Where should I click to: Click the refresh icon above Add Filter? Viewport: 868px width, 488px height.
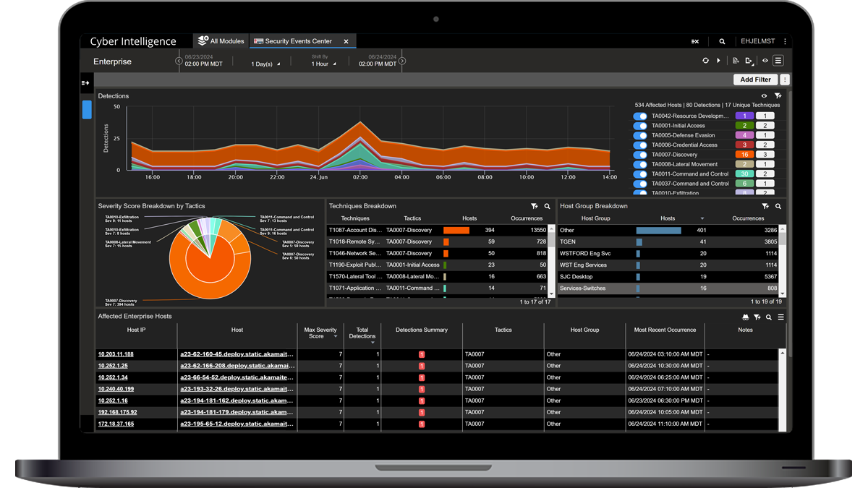[x=706, y=61]
